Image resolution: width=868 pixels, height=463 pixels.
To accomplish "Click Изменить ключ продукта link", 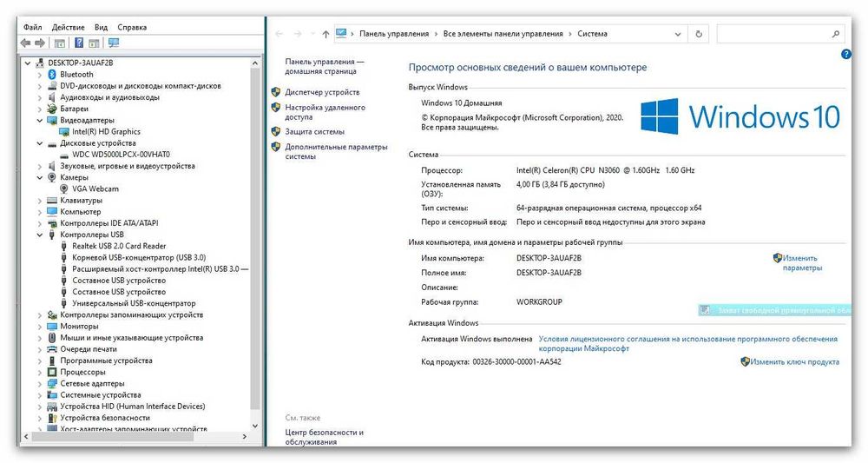I will pyautogui.click(x=794, y=361).
